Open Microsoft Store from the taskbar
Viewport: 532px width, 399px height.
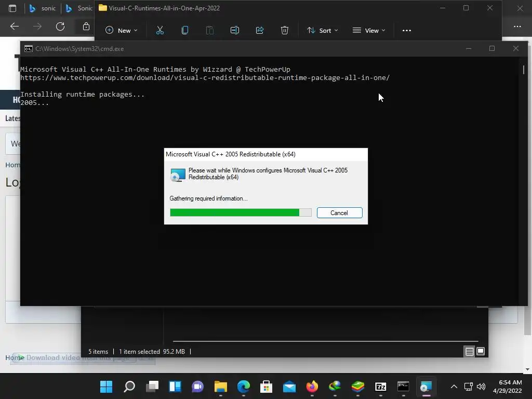(267, 387)
